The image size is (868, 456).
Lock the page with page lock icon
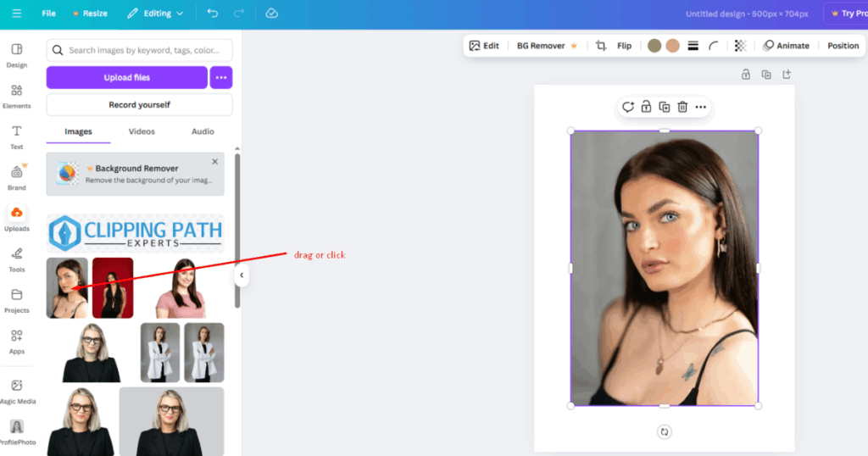tap(746, 74)
